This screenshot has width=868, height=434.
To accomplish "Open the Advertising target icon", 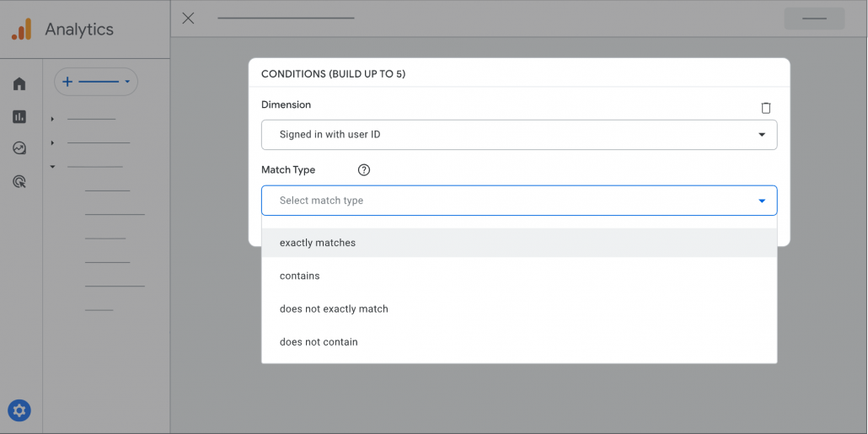I will pyautogui.click(x=19, y=181).
